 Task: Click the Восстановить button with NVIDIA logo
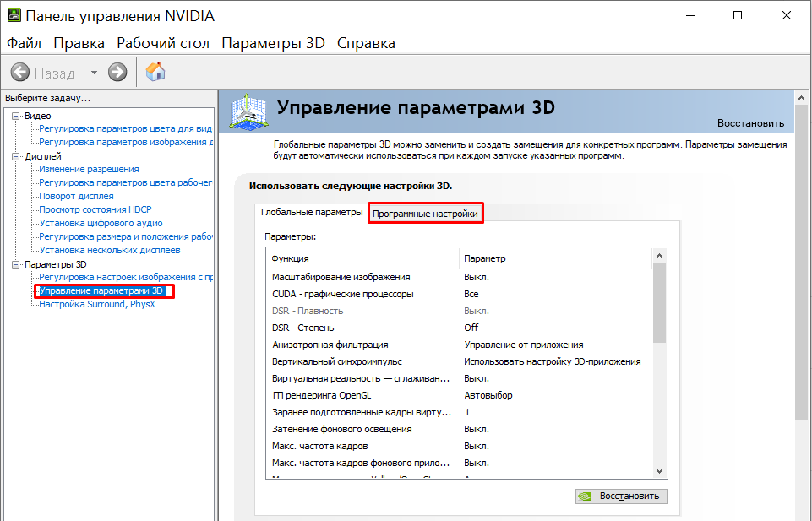(621, 497)
